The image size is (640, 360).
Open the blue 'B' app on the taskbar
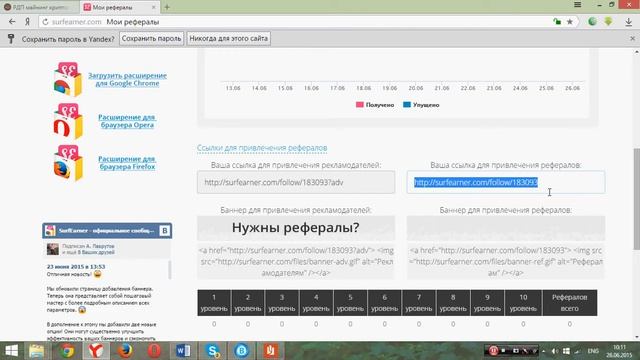pyautogui.click(x=241, y=351)
